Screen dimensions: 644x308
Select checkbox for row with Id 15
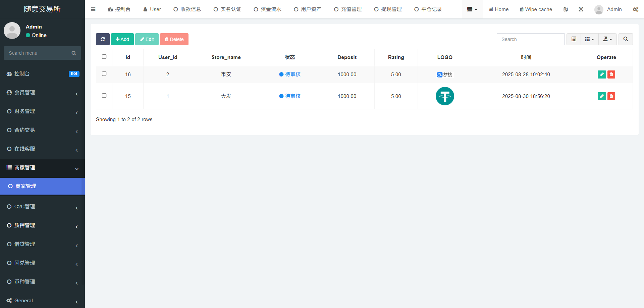coord(104,96)
